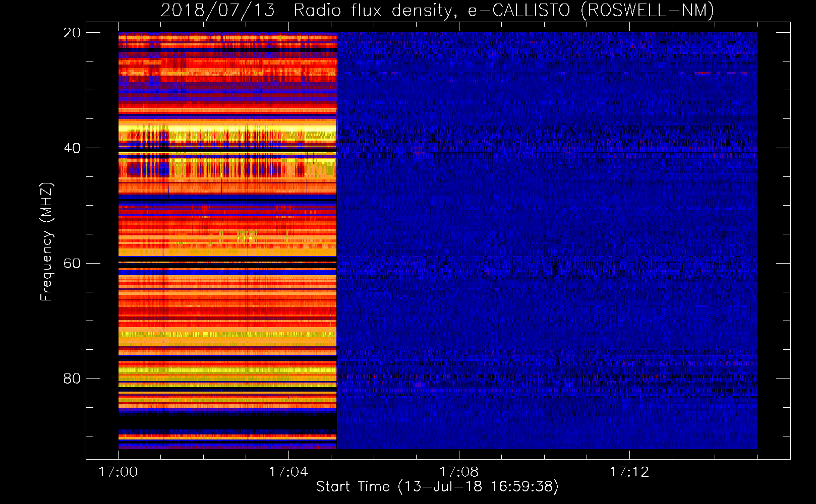Click the 'Start Time (13-Jul-18 16:59:38)' label
816x504 pixels.
pos(437,487)
